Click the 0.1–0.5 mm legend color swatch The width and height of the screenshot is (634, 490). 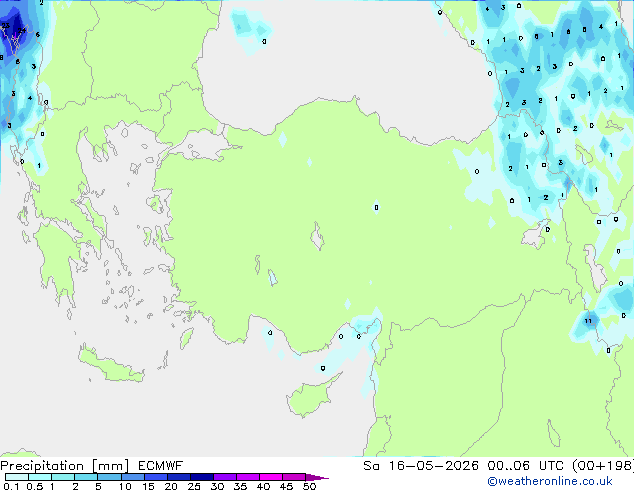[x=17, y=477]
